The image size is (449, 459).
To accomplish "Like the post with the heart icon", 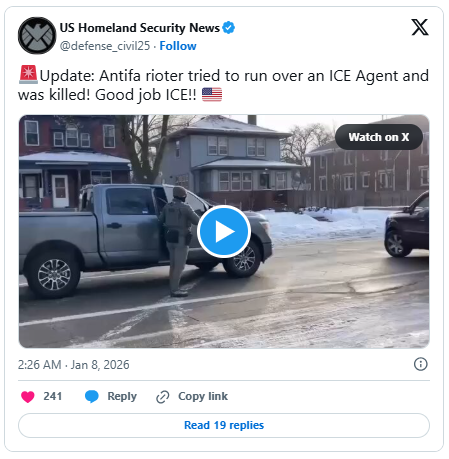I will tap(28, 396).
